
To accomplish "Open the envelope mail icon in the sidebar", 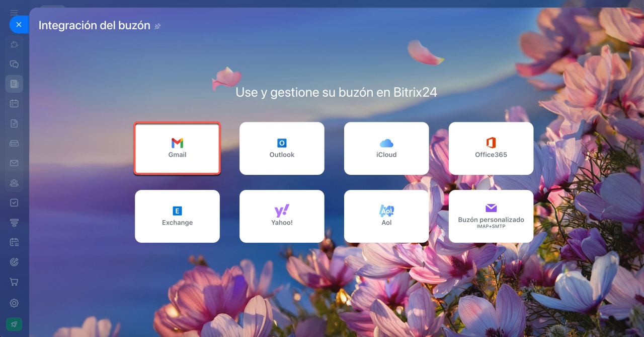I will [14, 163].
